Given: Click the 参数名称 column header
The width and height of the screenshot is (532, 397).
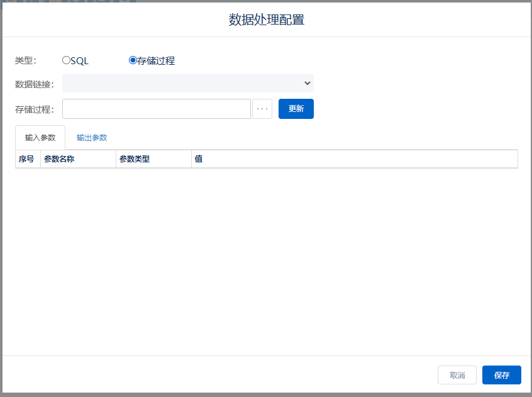Looking at the screenshot, I should click(x=59, y=159).
